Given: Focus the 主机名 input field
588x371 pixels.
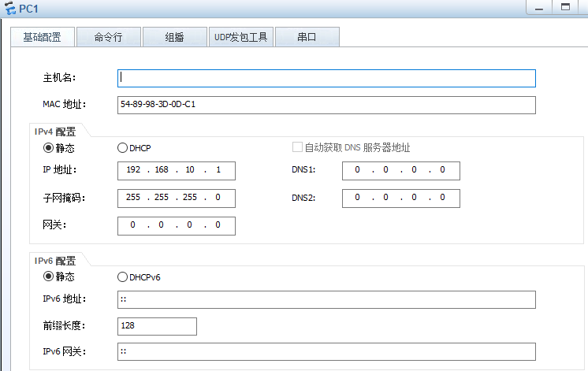Looking at the screenshot, I should pos(326,78).
